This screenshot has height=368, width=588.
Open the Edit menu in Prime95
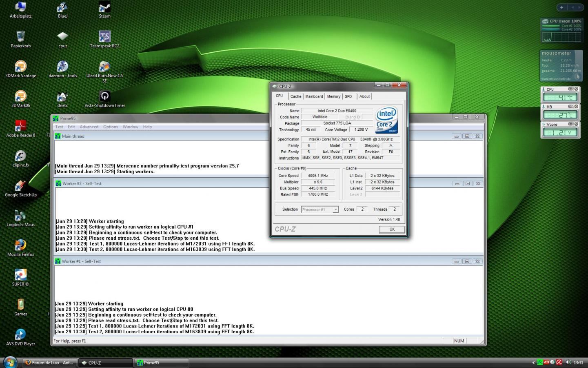[x=71, y=127]
